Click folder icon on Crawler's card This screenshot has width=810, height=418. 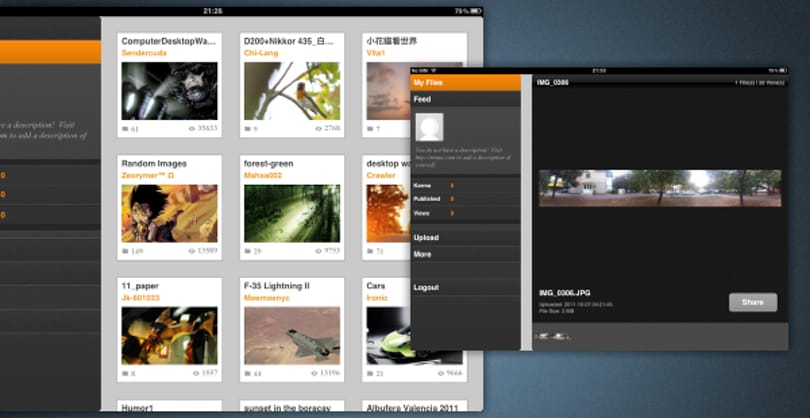coord(370,251)
